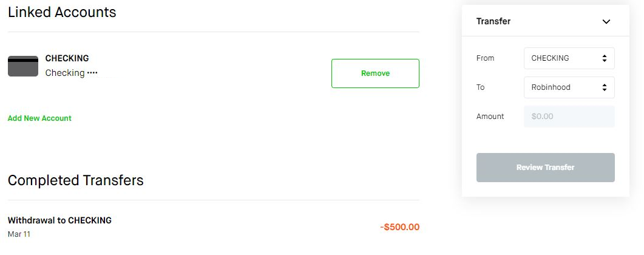Collapse the Transfer panel with the chevron
Image resolution: width=644 pixels, height=255 pixels.
(x=606, y=21)
